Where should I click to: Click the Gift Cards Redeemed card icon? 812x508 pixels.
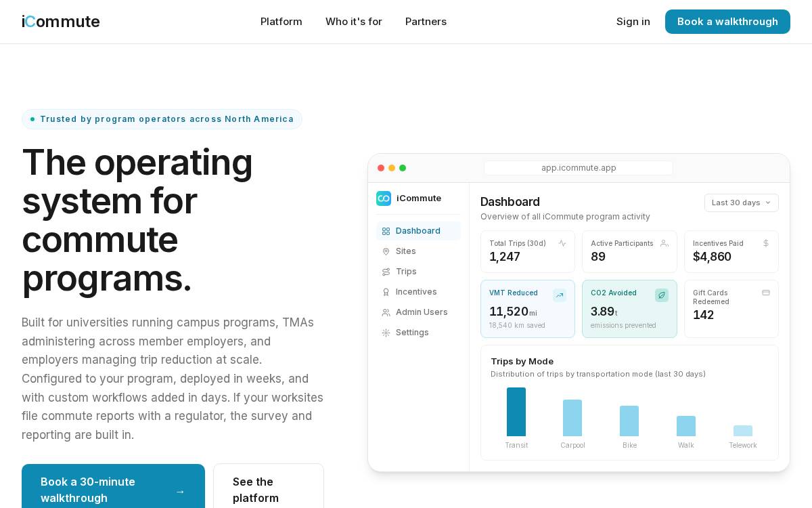766,293
